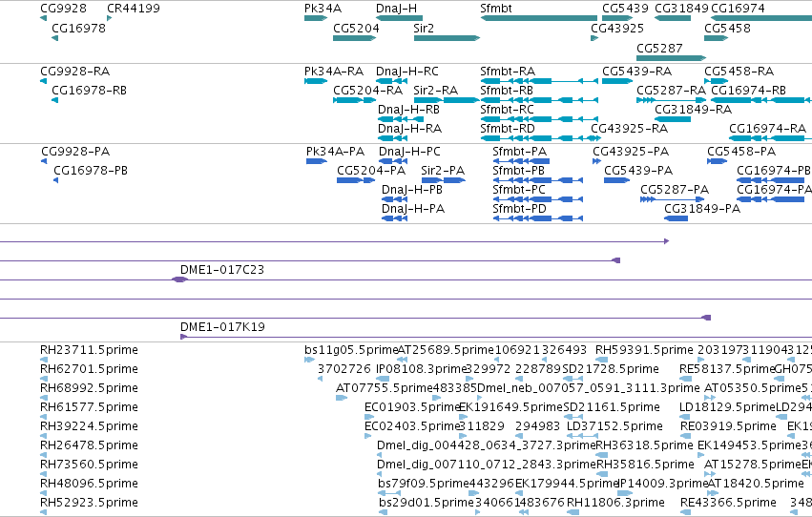Screen dimensions: 812x517
Task: Select the Sir2-PA protein feature
Action: click(444, 180)
